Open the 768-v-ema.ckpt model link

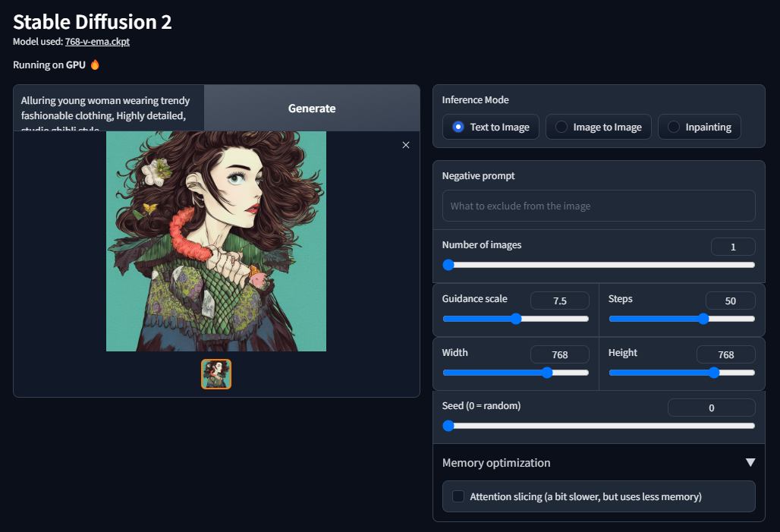(x=97, y=41)
